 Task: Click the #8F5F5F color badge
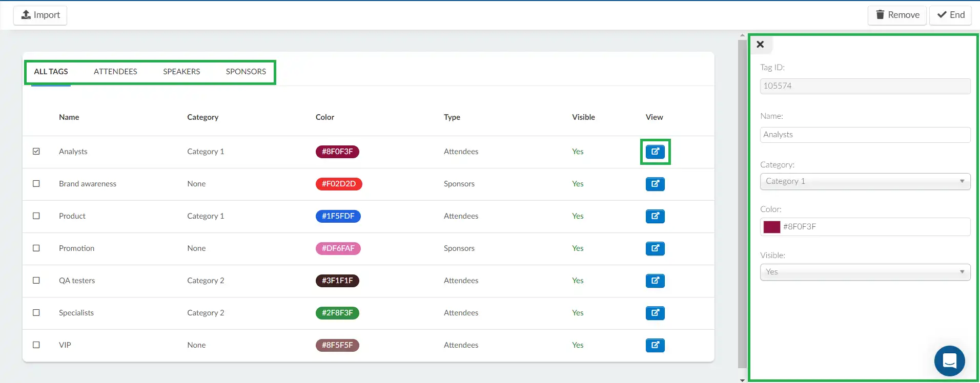click(337, 345)
